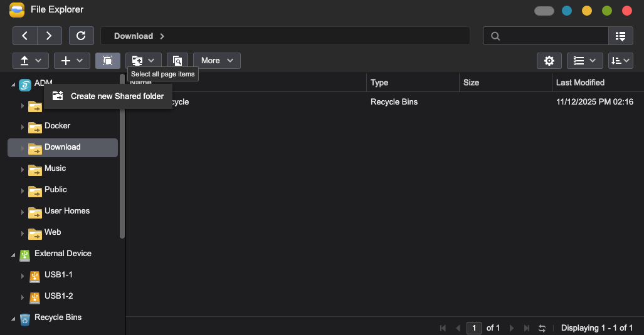The image size is (644, 335).
Task: Select the Docker folder in tree
Action: click(57, 126)
